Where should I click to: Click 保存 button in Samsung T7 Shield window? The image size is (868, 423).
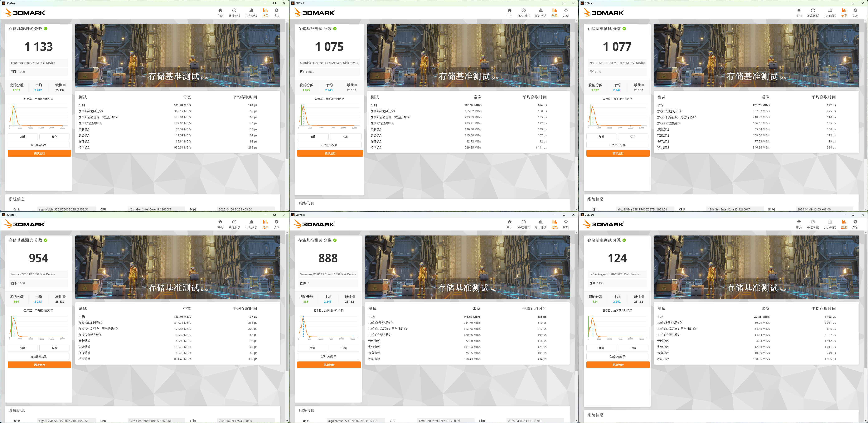[344, 348]
